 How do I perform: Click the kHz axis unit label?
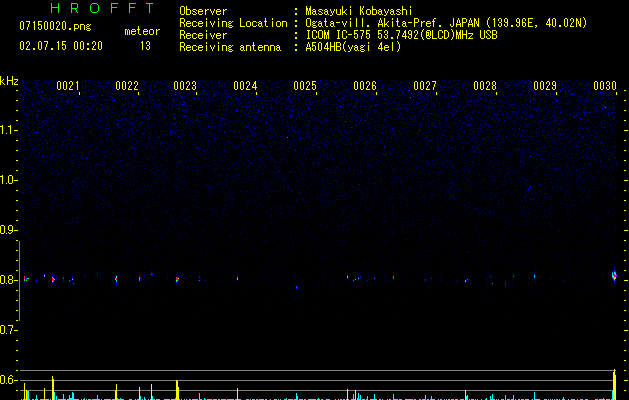pyautogui.click(x=9, y=81)
